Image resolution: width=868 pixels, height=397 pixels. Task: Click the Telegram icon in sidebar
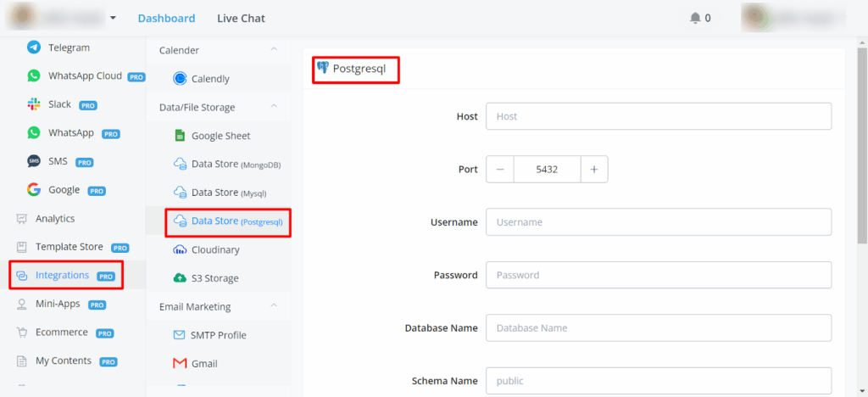tap(34, 48)
